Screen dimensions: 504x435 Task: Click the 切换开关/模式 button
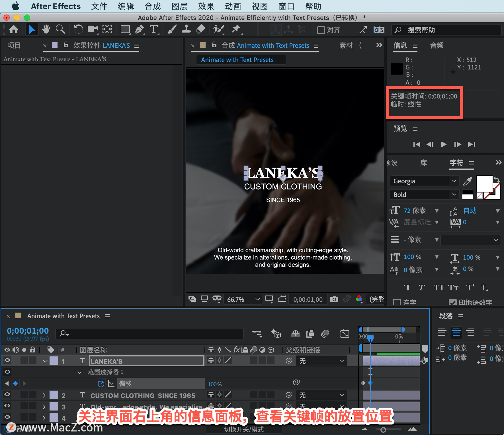[x=244, y=429]
